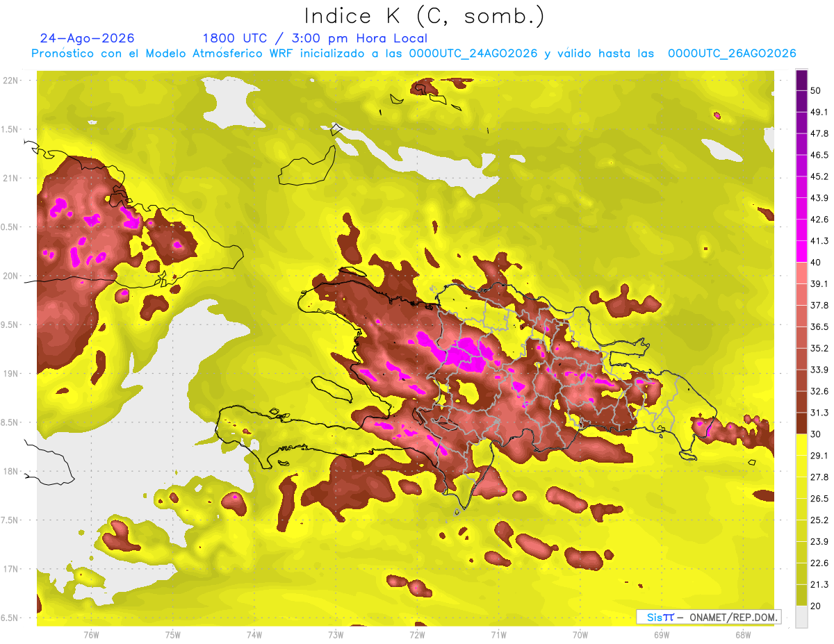
Task: Click the 76W longitude label
Action: point(91,635)
